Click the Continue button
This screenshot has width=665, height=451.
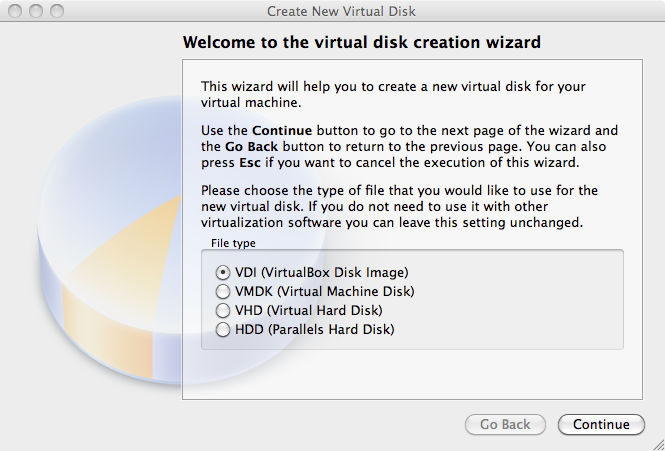click(x=601, y=424)
